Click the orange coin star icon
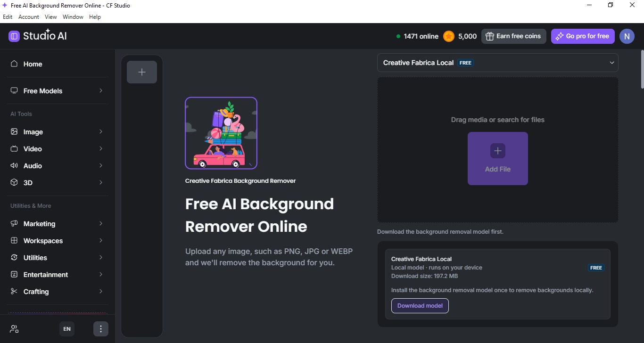644x343 pixels. coord(449,36)
